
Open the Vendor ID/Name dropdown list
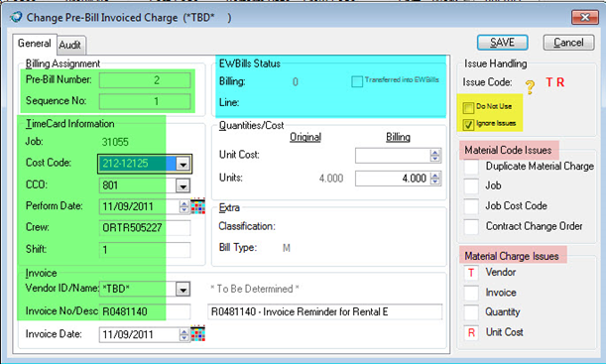pyautogui.click(x=182, y=289)
